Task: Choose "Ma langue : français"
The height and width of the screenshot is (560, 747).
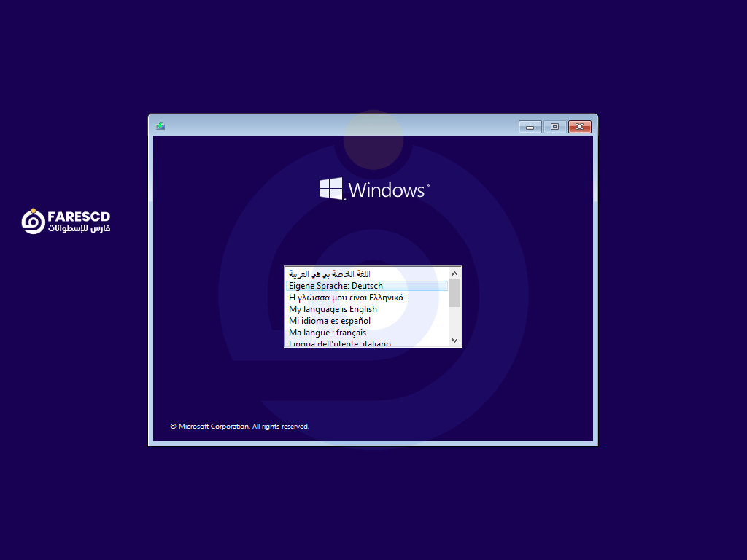Action: point(367,332)
